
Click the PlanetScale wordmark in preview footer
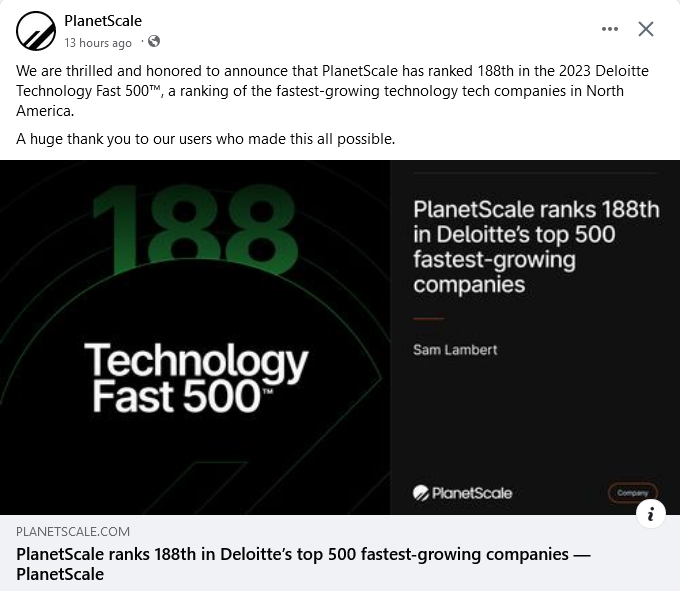click(x=472, y=493)
